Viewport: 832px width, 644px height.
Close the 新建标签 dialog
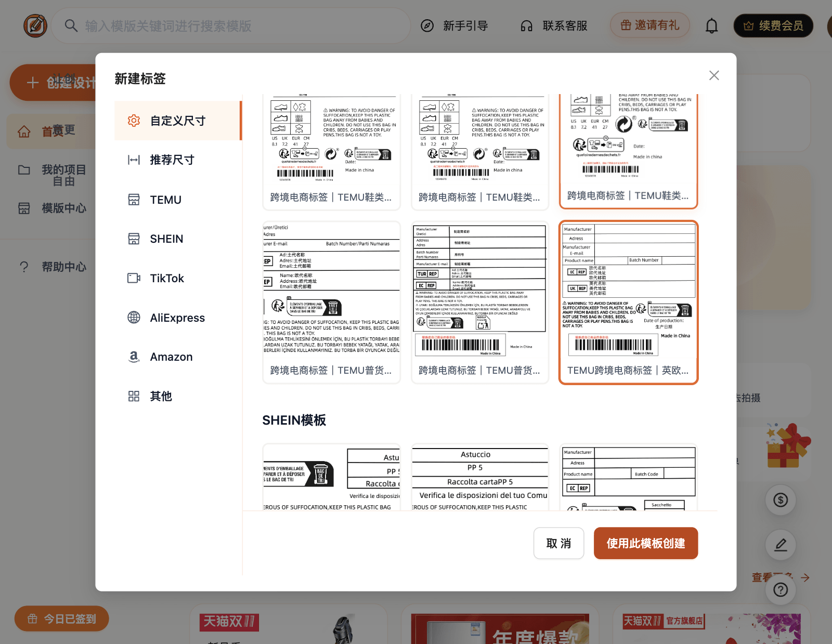(x=714, y=75)
